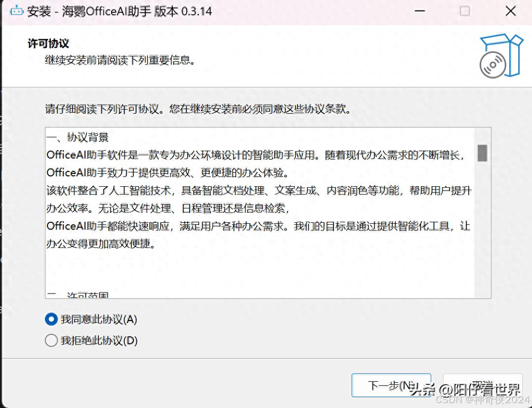Viewport: 532px width, 408px height.
Task: Click the scrollbar down arrow
Action: click(x=483, y=293)
